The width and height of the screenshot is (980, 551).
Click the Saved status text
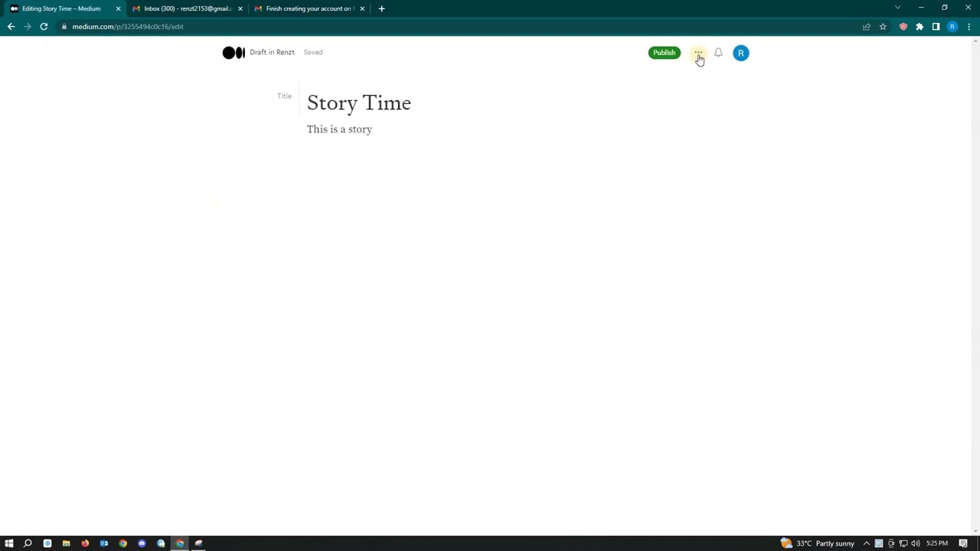click(x=313, y=52)
